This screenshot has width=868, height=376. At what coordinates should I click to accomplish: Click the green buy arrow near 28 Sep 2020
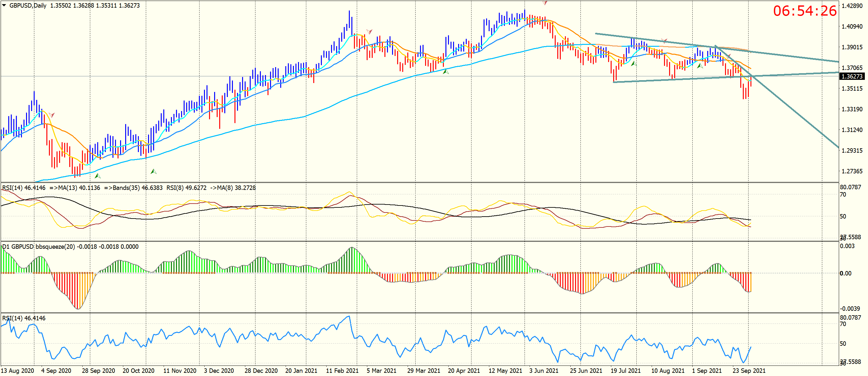pos(98,176)
